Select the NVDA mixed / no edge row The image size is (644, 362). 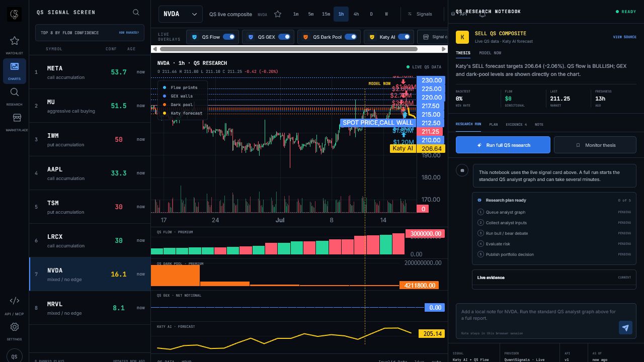[x=90, y=274]
